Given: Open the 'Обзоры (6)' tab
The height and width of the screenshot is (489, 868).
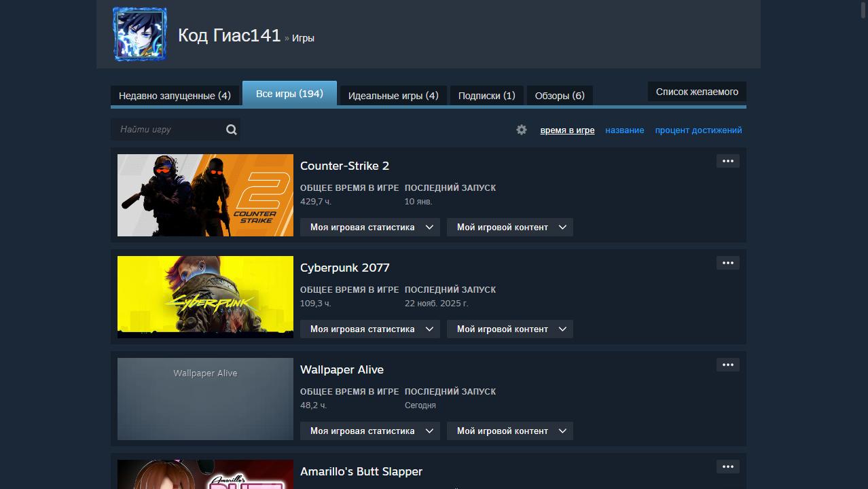Looking at the screenshot, I should point(560,96).
